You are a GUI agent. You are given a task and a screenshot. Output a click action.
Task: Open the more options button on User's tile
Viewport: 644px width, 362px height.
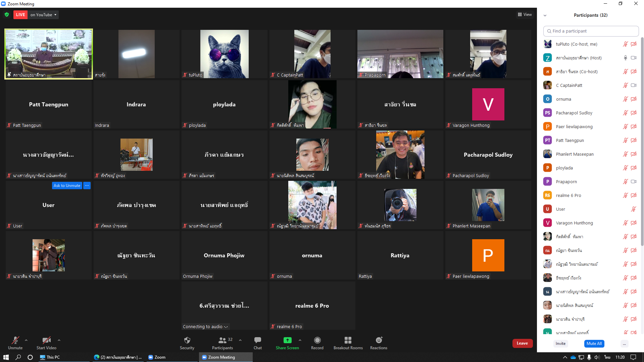tap(87, 186)
